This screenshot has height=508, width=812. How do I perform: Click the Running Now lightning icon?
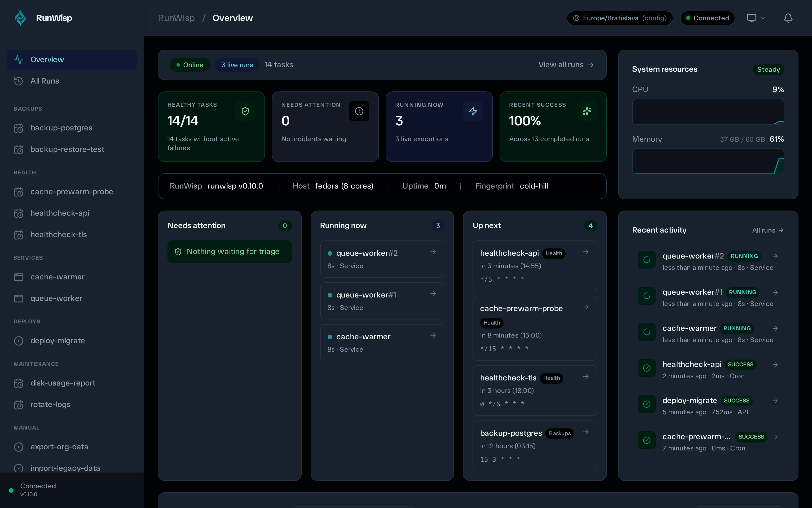[473, 111]
